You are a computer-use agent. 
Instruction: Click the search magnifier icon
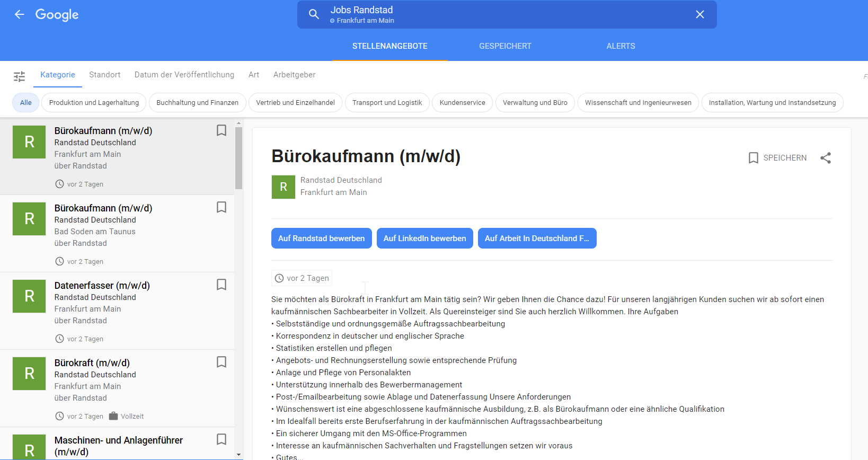coord(314,14)
